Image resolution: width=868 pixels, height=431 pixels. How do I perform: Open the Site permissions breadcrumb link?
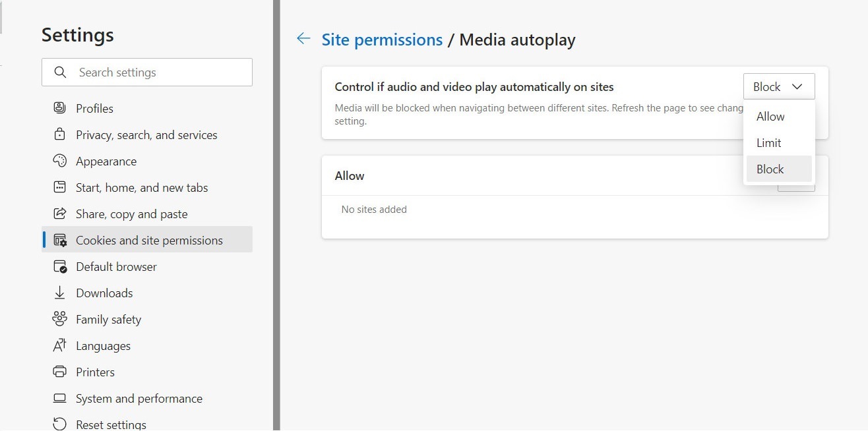point(382,40)
